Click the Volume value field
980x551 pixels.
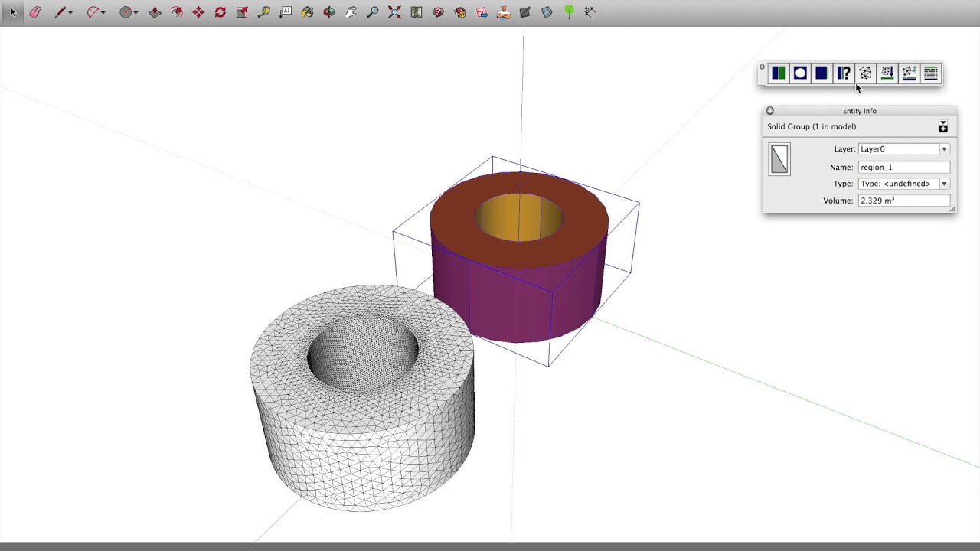click(x=904, y=201)
